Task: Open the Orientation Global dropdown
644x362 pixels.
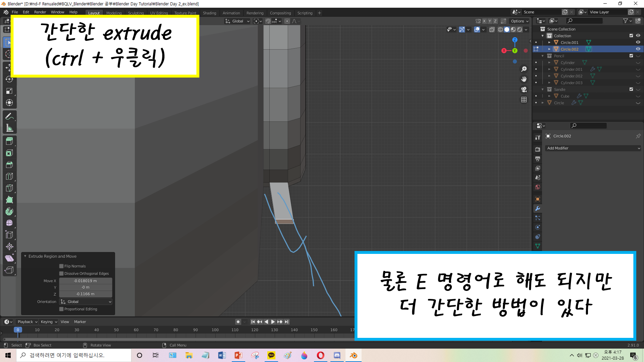Action: pyautogui.click(x=86, y=302)
